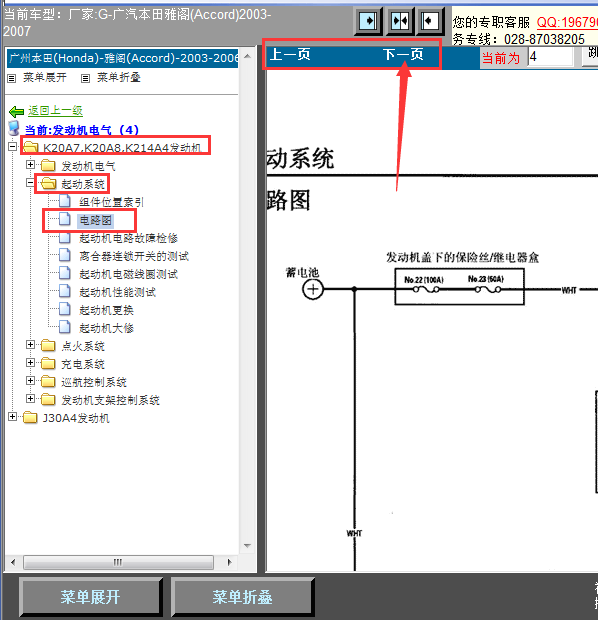Click the current page number field
Viewport: 598px width, 620px height.
tap(551, 57)
